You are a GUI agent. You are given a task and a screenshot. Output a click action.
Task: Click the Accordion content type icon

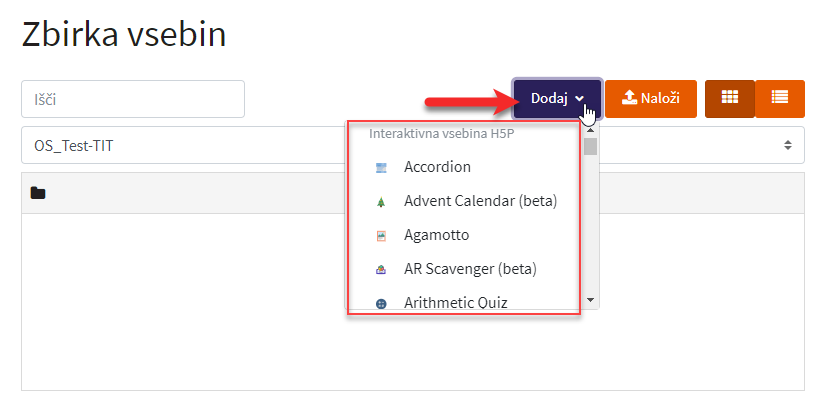[x=381, y=168]
